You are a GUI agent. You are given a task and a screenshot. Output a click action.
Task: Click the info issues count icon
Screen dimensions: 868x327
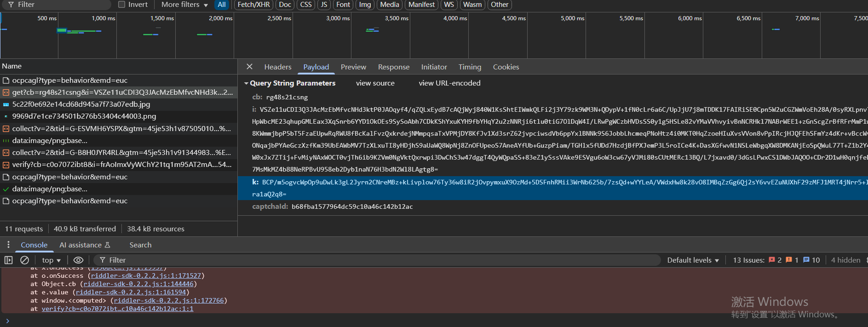point(806,260)
